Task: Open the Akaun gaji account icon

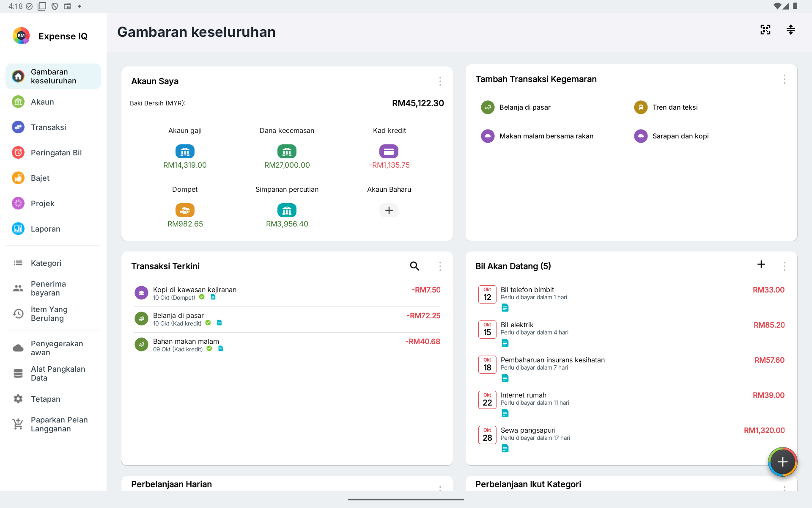Action: coord(185,151)
